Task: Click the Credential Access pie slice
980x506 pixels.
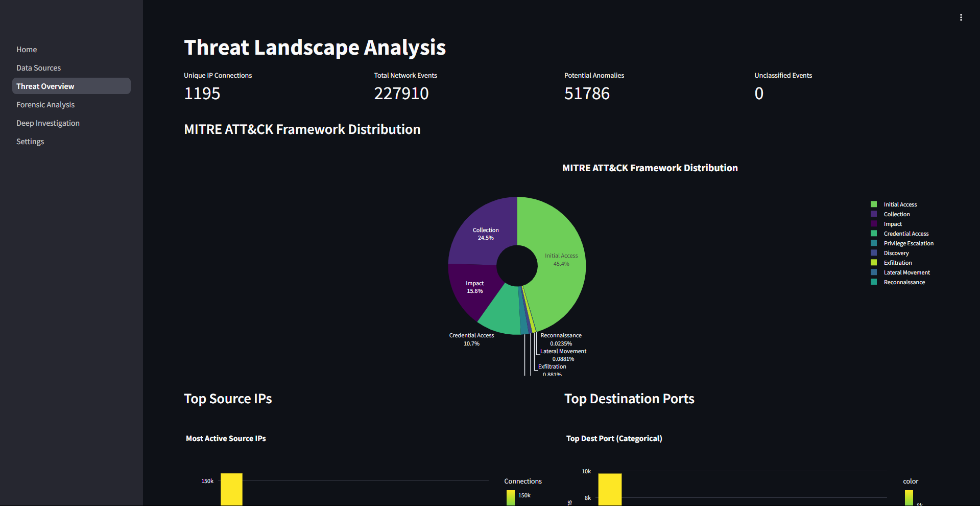Action: (503, 312)
